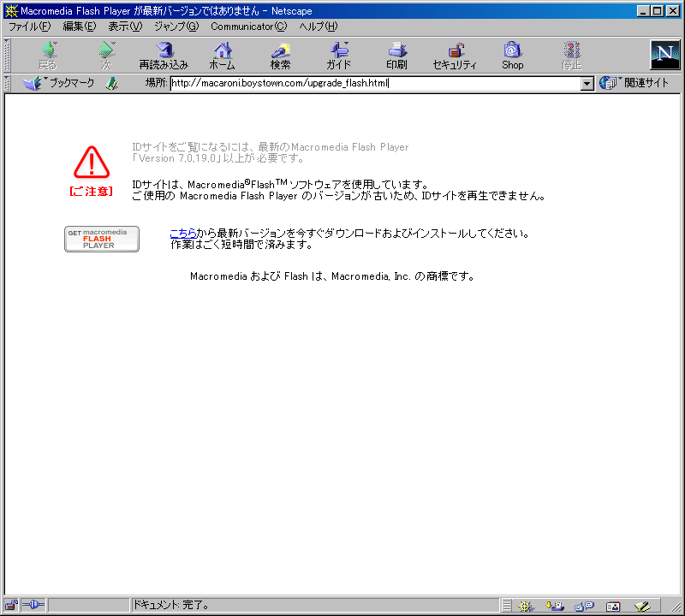Click the Netscape title bar icon
Image resolution: width=685 pixels, height=616 pixels.
[x=11, y=11]
